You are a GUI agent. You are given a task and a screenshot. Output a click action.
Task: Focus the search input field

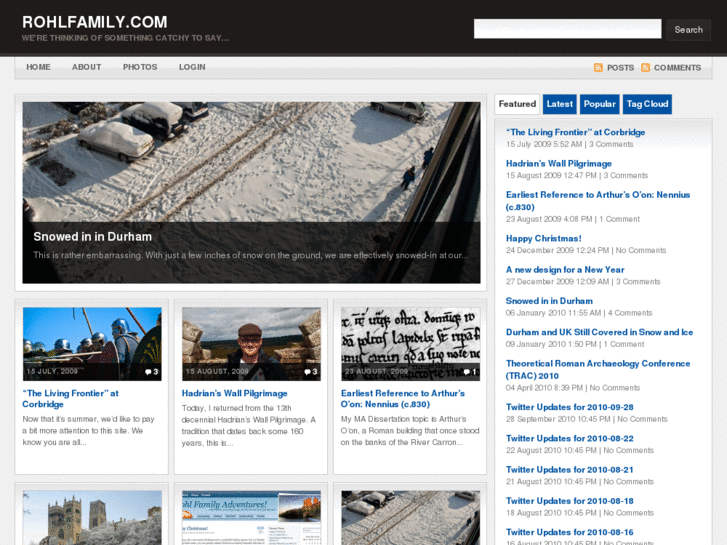click(x=568, y=29)
